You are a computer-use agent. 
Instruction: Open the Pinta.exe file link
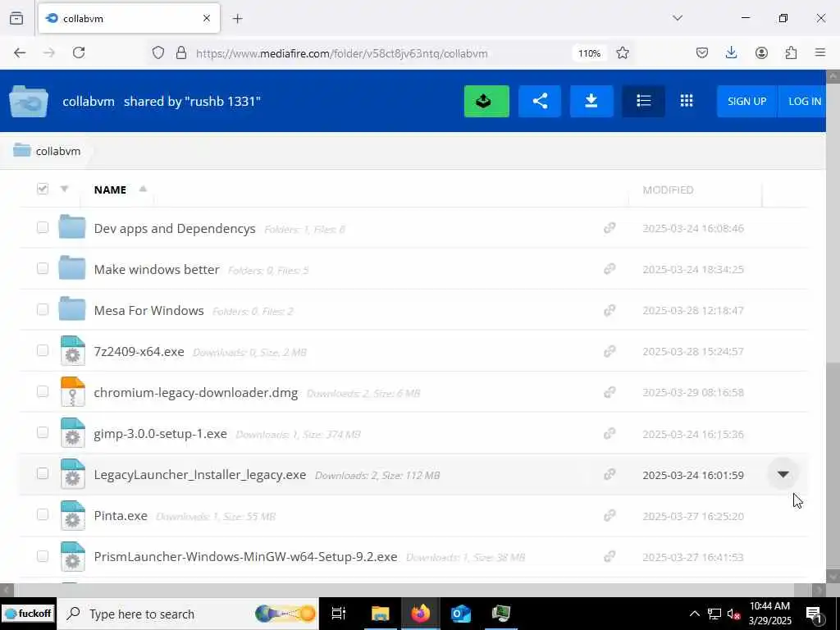[121, 516]
